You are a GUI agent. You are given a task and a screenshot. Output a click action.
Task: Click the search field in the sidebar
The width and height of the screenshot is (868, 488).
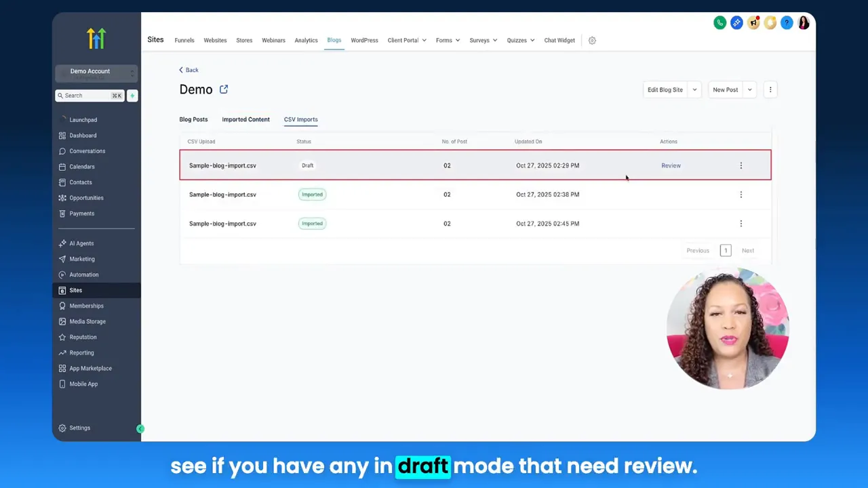pyautogui.click(x=88, y=95)
